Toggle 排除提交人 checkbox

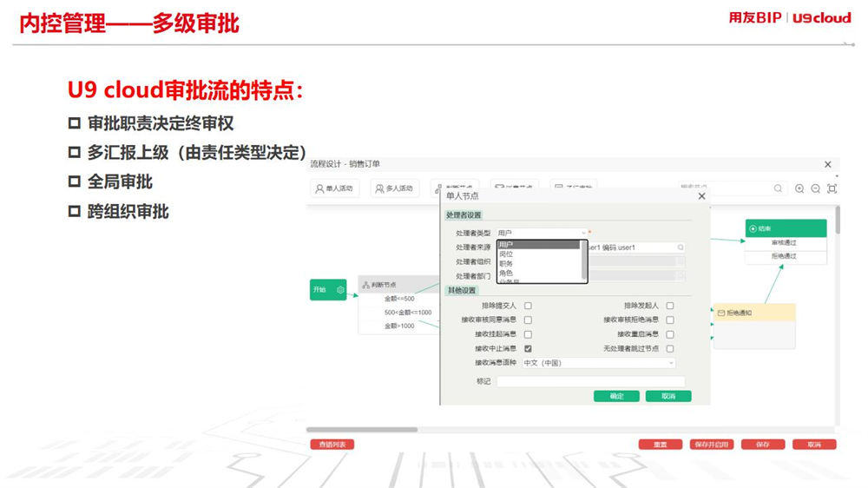[x=528, y=306]
